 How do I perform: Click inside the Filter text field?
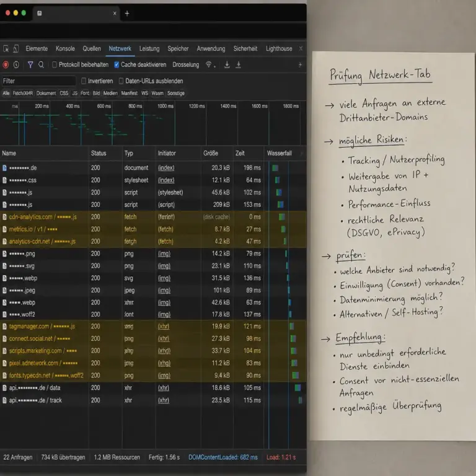click(38, 81)
